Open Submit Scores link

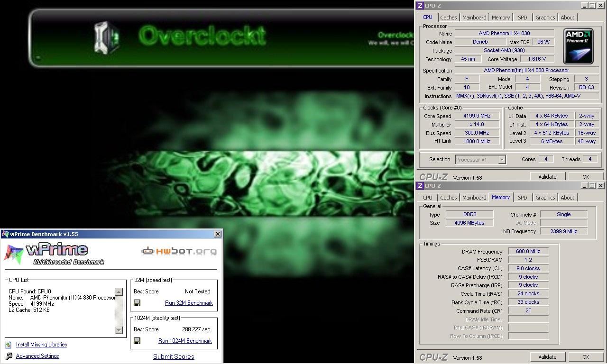pos(174,357)
